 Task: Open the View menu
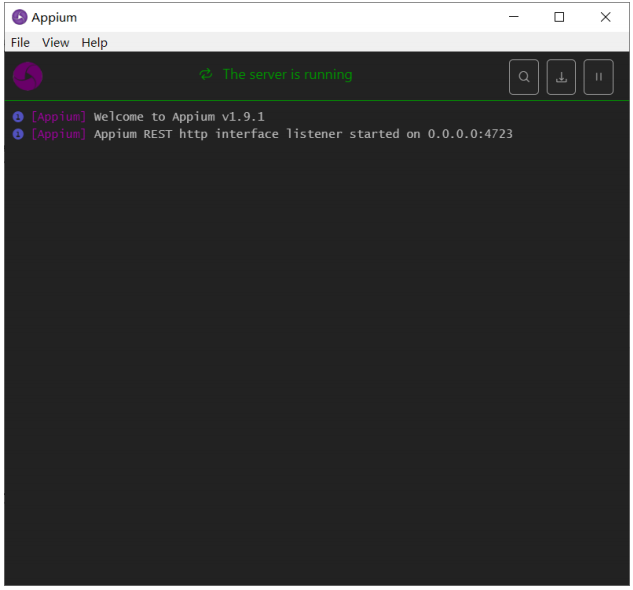[x=56, y=42]
